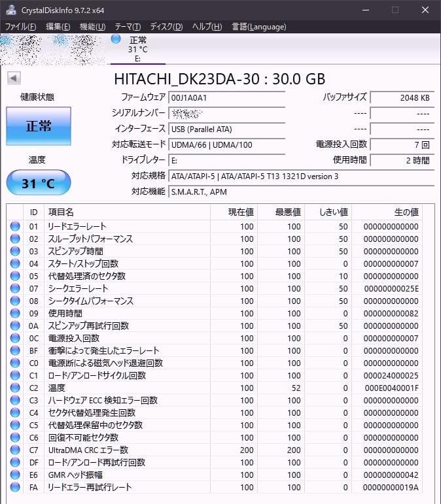Open the テーマ(T) menu
Image resolution: width=441 pixels, height=504 pixels.
click(128, 27)
